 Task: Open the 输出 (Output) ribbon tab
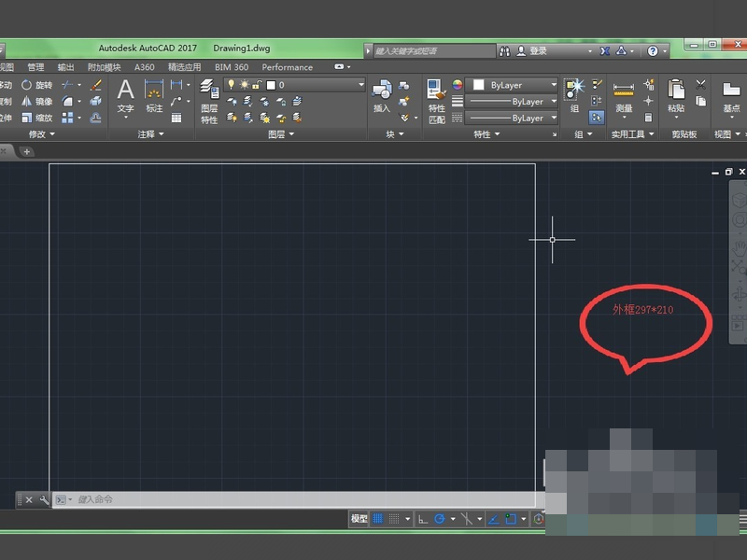pyautogui.click(x=65, y=67)
